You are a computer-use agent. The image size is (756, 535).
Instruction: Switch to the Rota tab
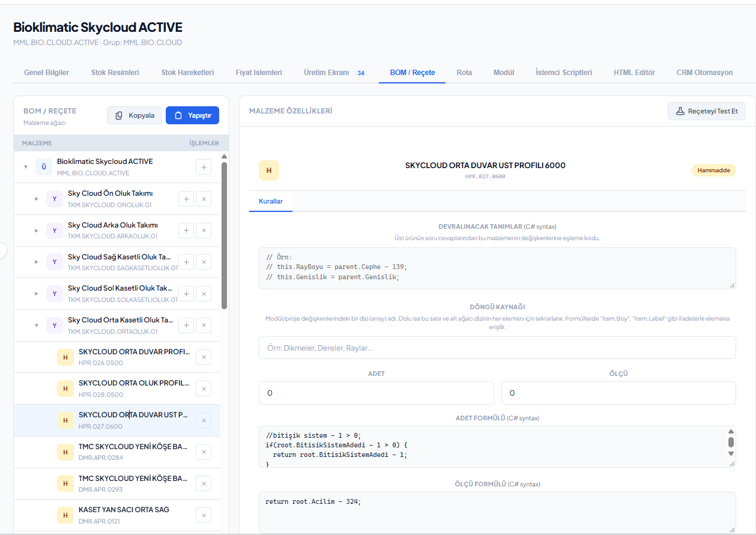[x=464, y=73]
